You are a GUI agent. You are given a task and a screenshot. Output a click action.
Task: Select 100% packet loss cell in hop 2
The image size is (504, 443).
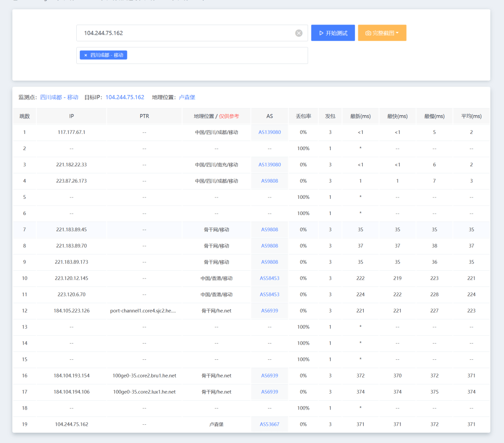(x=303, y=149)
